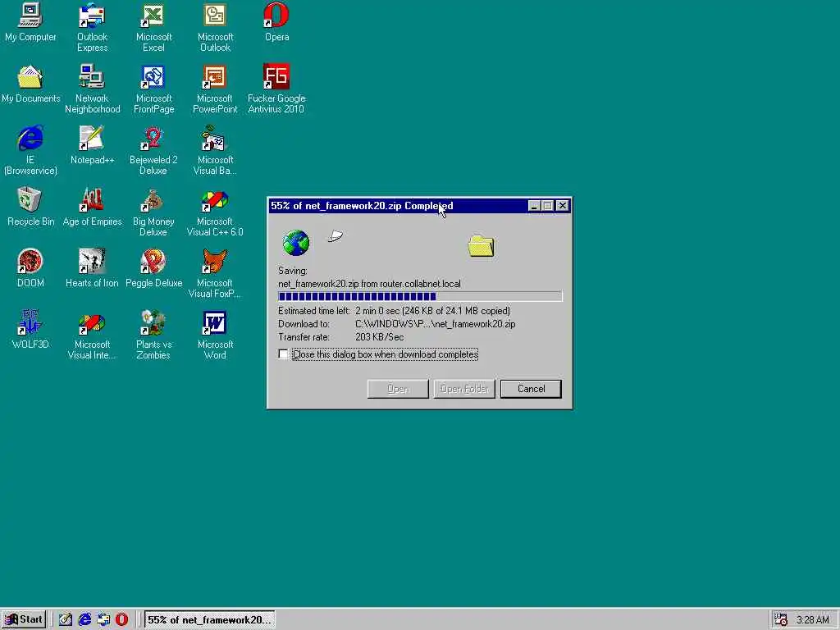Click the 203 KB/Sec transfer rate text
The width and height of the screenshot is (840, 630).
(380, 337)
